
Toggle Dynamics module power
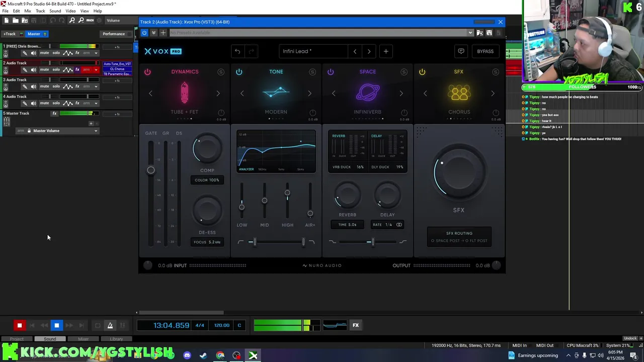pyautogui.click(x=147, y=72)
